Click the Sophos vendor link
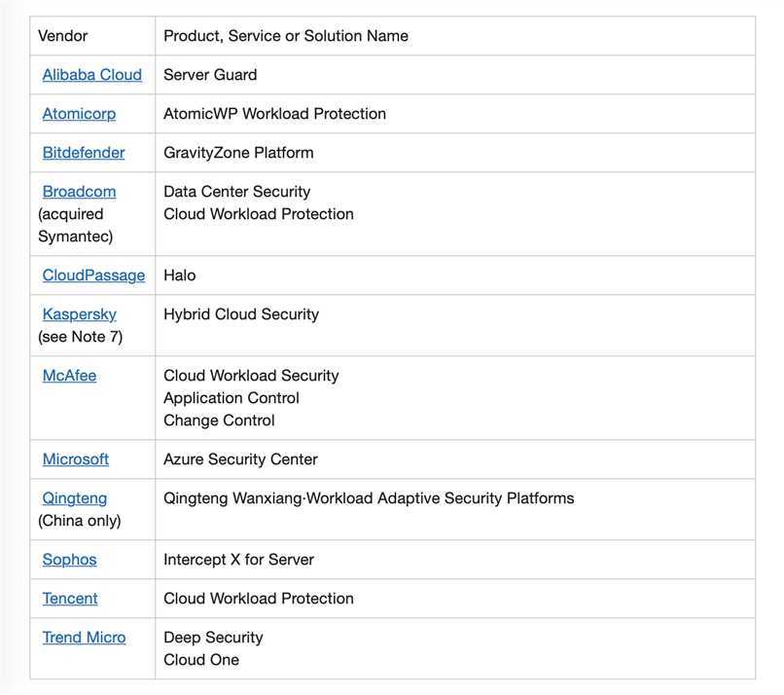Screen dimensions: 784x695 point(69,560)
